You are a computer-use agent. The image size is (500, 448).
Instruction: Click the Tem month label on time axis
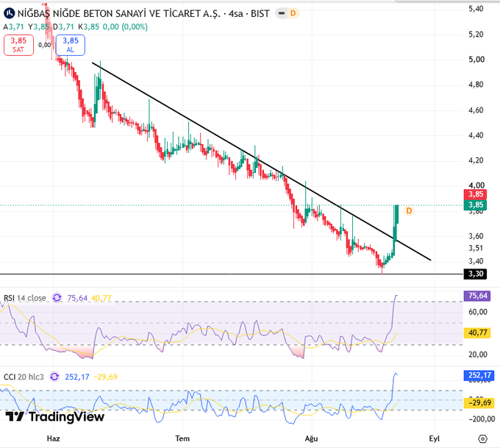point(182,438)
